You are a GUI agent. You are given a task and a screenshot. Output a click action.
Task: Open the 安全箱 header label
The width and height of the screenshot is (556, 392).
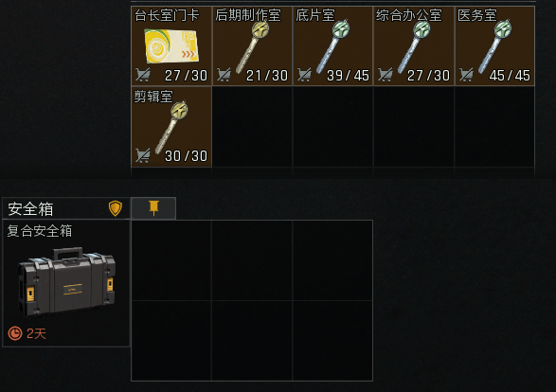pyautogui.click(x=30, y=208)
